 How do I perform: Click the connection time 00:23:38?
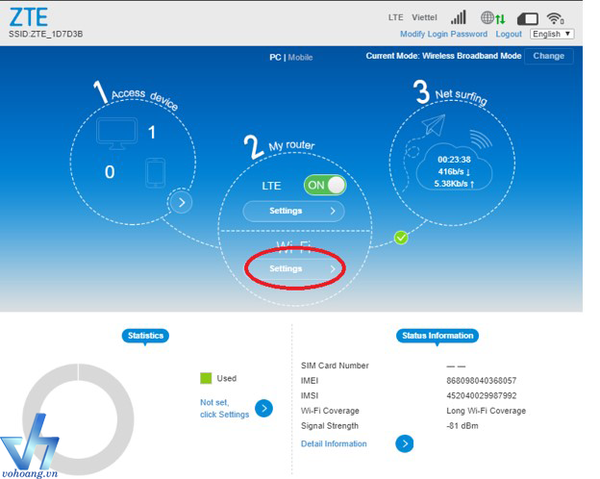(x=454, y=160)
